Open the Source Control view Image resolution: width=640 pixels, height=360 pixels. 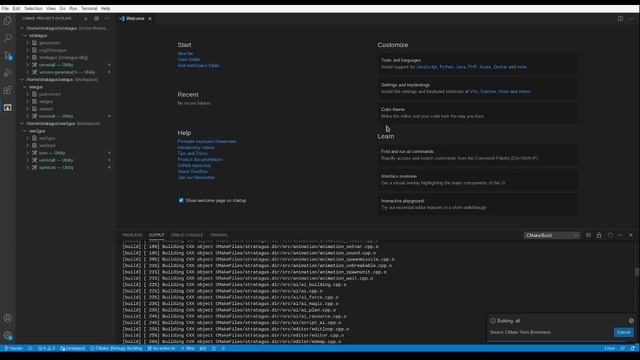(7, 56)
